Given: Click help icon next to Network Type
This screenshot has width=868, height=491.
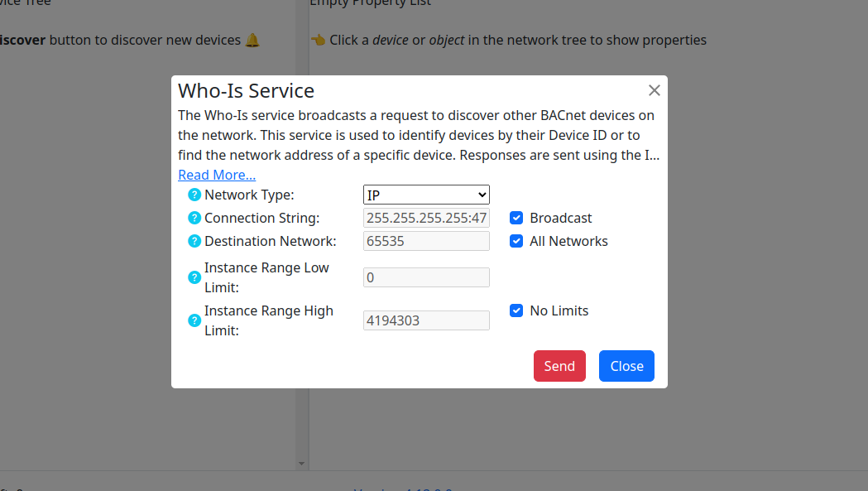Looking at the screenshot, I should pyautogui.click(x=194, y=195).
